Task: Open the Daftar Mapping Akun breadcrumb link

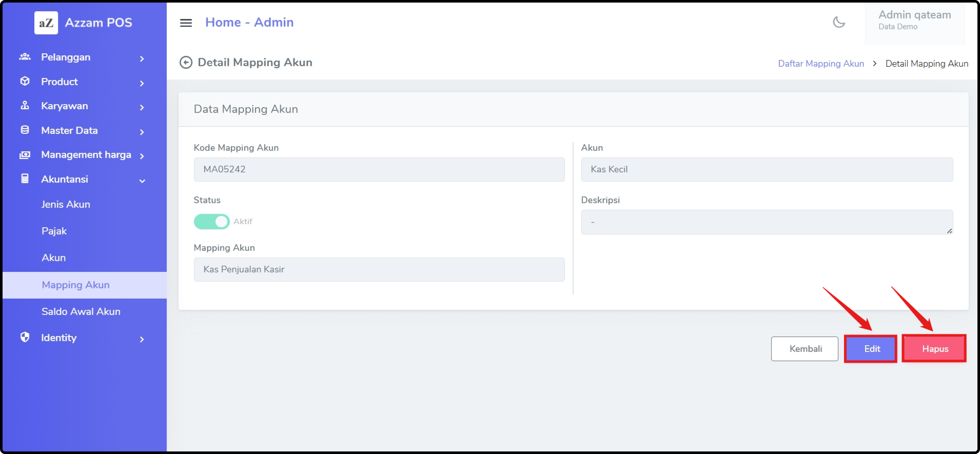Action: tap(821, 64)
